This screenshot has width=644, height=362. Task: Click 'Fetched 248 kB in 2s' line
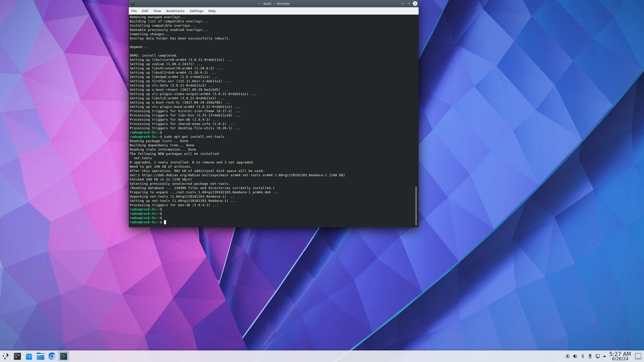pos(161,179)
